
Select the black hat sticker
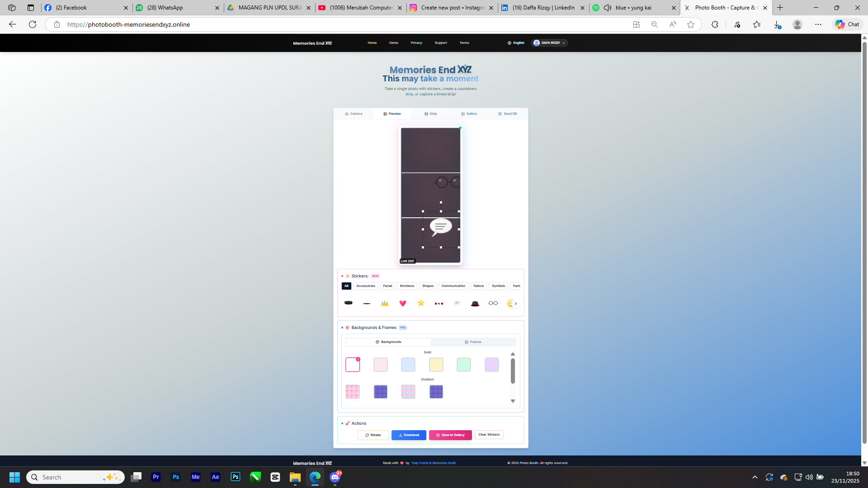(475, 303)
